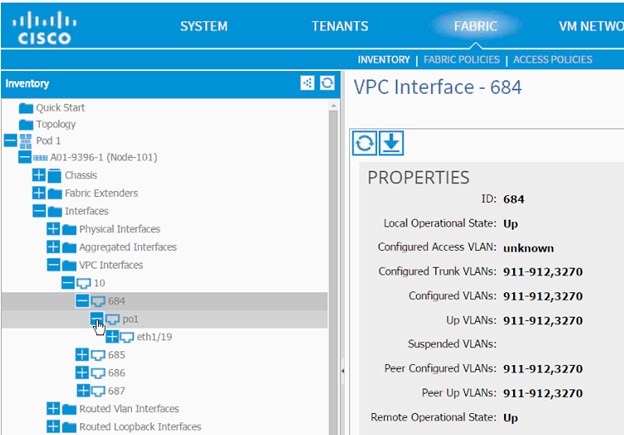Open the Quick Start folder

click(52, 108)
